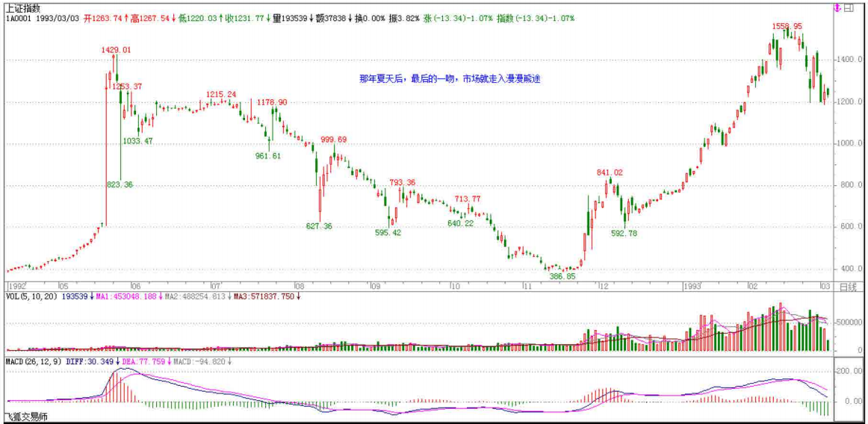The width and height of the screenshot is (868, 424).
Task: Select the 1558.95 highest price marker
Action: 787,26
